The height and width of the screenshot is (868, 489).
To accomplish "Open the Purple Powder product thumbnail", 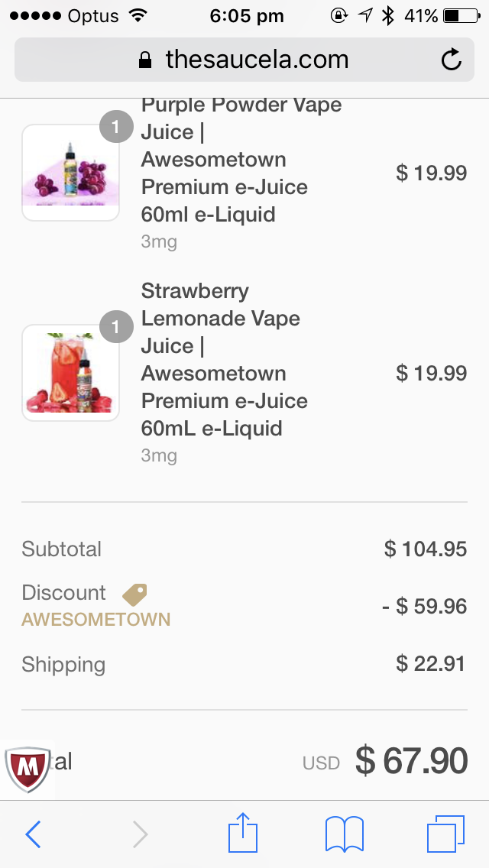I will (71, 173).
